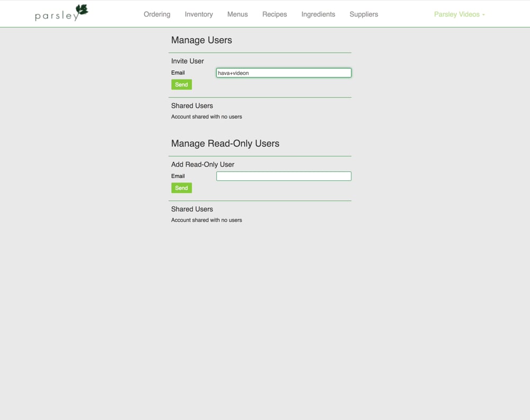Click Account shared with no users text
This screenshot has width=530, height=420.
[206, 117]
